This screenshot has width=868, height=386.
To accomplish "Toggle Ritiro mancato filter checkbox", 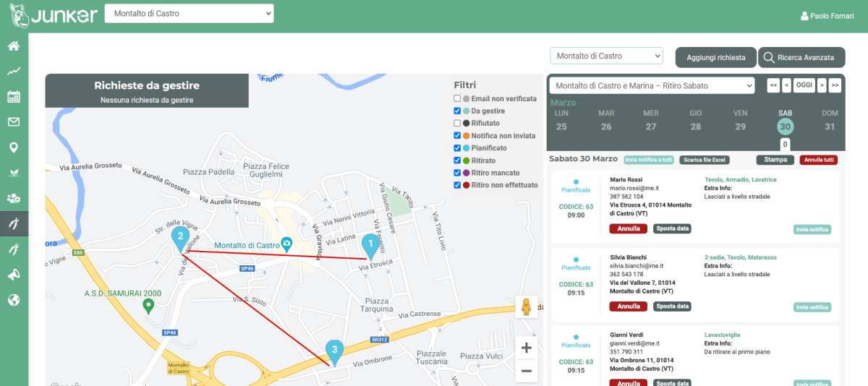I will tap(457, 173).
